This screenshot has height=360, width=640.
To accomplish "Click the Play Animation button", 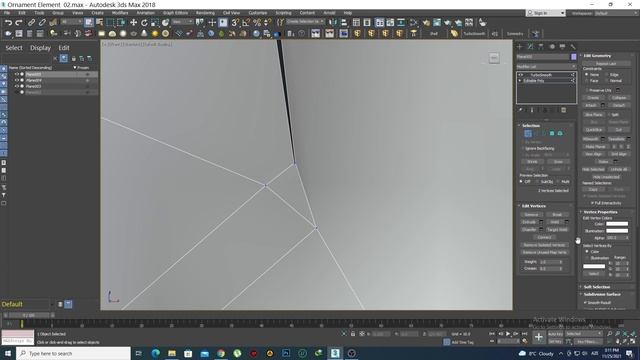I will [x=508, y=334].
